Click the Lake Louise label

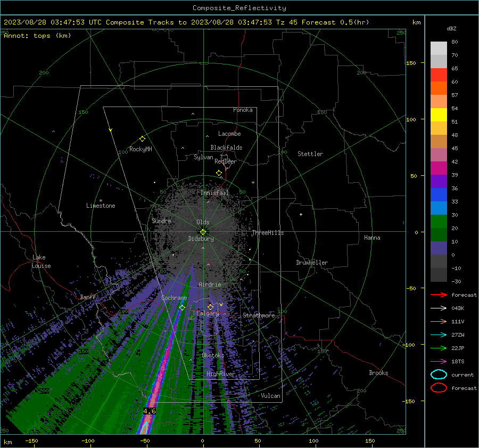(x=41, y=262)
